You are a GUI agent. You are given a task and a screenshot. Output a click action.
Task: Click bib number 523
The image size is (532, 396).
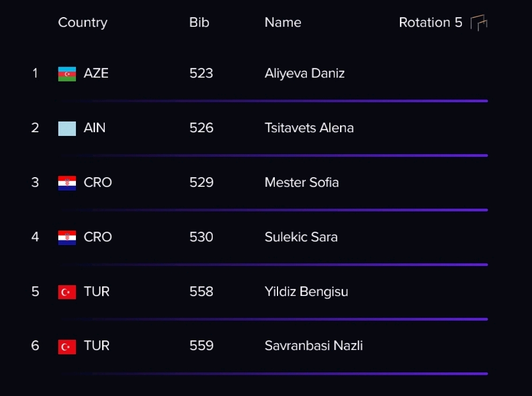201,73
